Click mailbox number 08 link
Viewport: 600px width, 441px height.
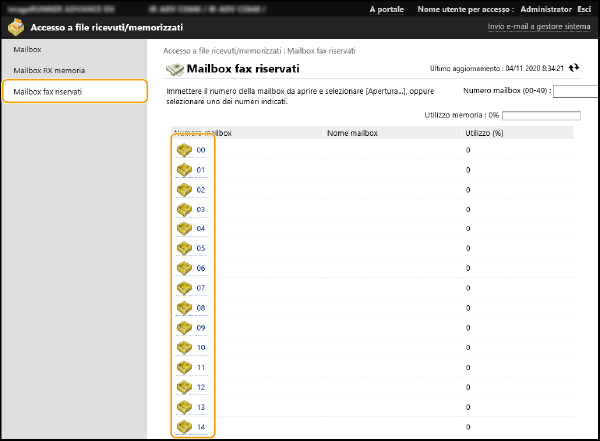[201, 308]
